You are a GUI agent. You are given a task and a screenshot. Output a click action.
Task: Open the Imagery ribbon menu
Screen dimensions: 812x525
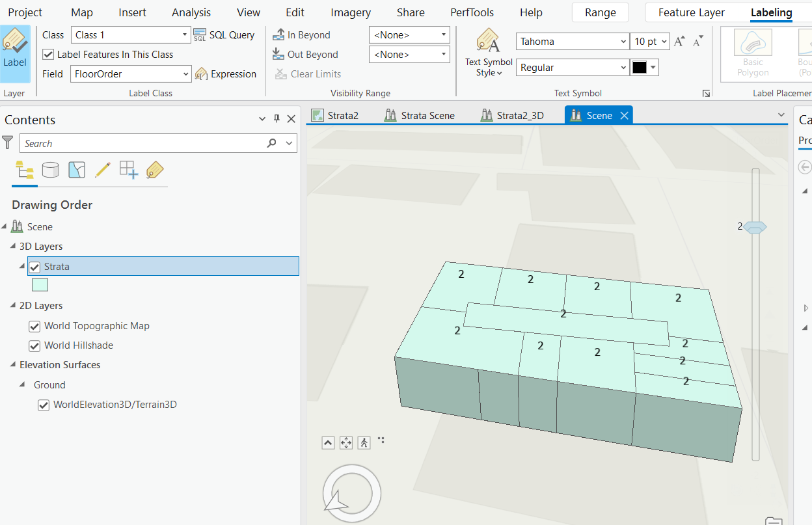[x=350, y=12]
